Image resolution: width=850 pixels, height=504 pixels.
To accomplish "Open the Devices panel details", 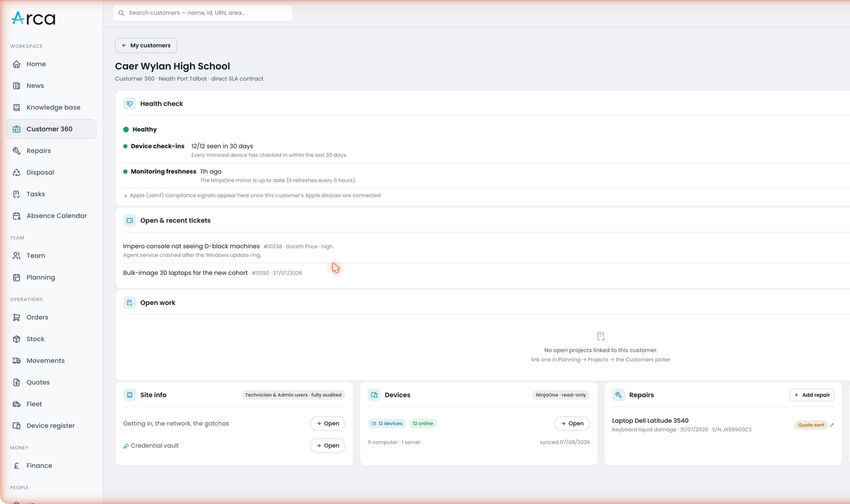I will [x=572, y=423].
